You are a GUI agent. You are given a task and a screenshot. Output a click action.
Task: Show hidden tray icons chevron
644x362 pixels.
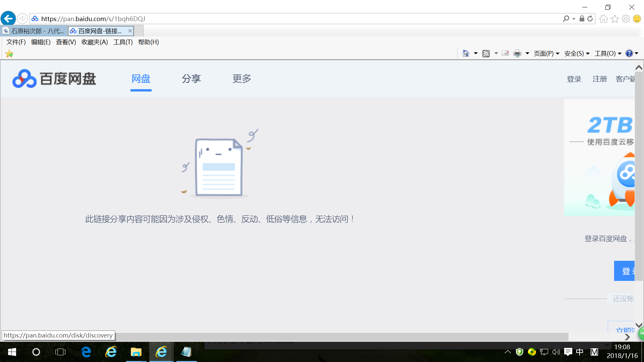(508, 352)
